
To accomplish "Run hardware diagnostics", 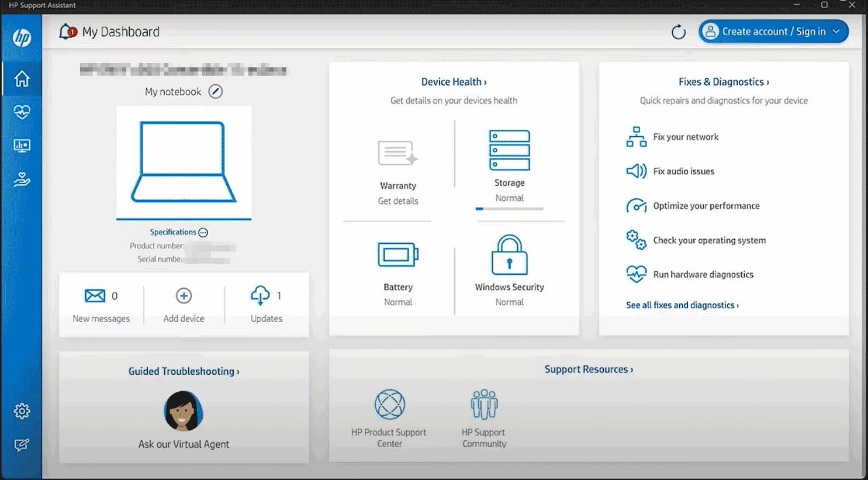I will (703, 274).
